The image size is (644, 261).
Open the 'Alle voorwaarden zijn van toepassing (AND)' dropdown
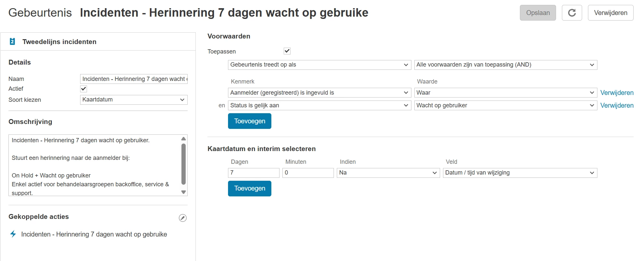[x=506, y=65]
